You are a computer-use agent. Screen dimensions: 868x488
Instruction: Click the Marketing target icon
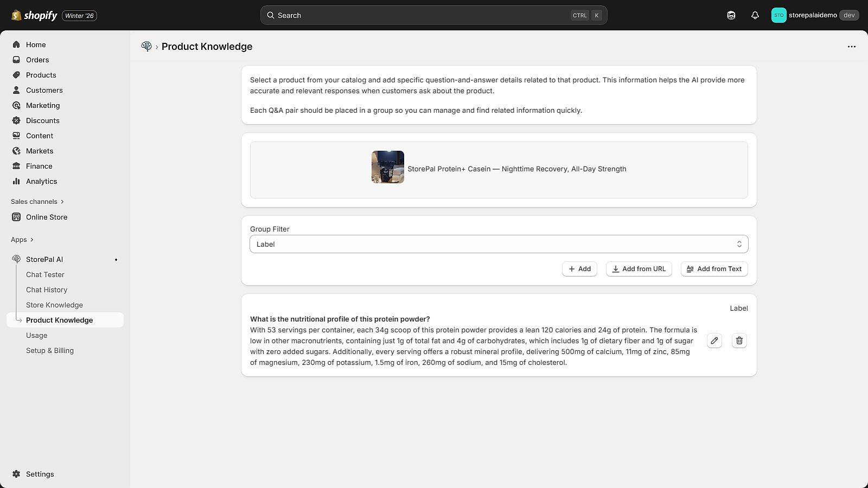pos(16,105)
